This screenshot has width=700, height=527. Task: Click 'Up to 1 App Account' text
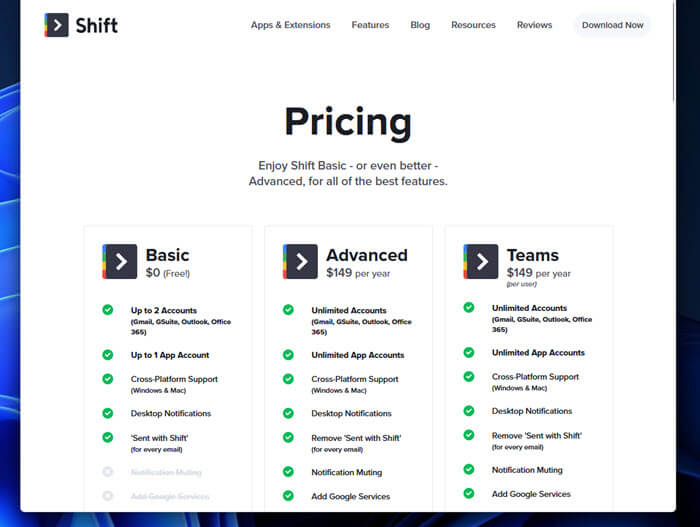170,355
